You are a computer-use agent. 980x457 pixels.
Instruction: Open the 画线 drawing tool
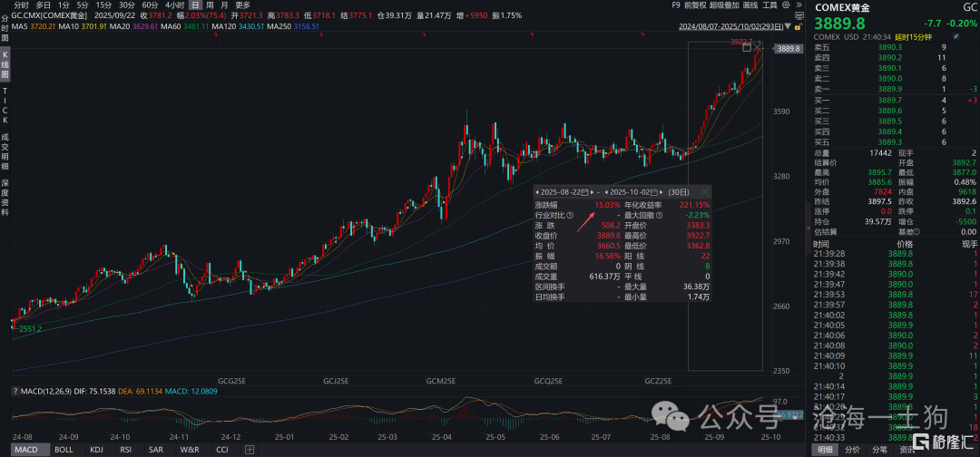[x=751, y=5]
